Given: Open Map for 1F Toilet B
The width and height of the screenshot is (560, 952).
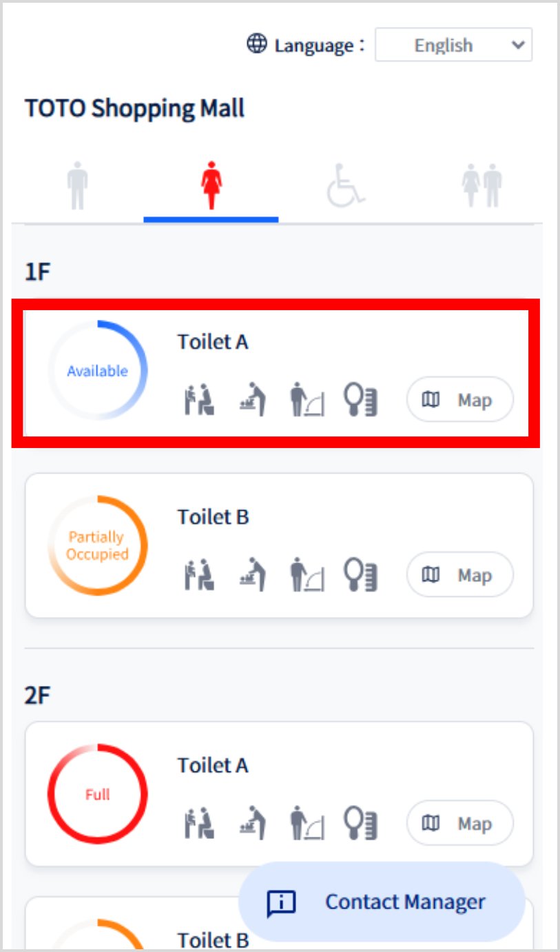Looking at the screenshot, I should [459, 575].
